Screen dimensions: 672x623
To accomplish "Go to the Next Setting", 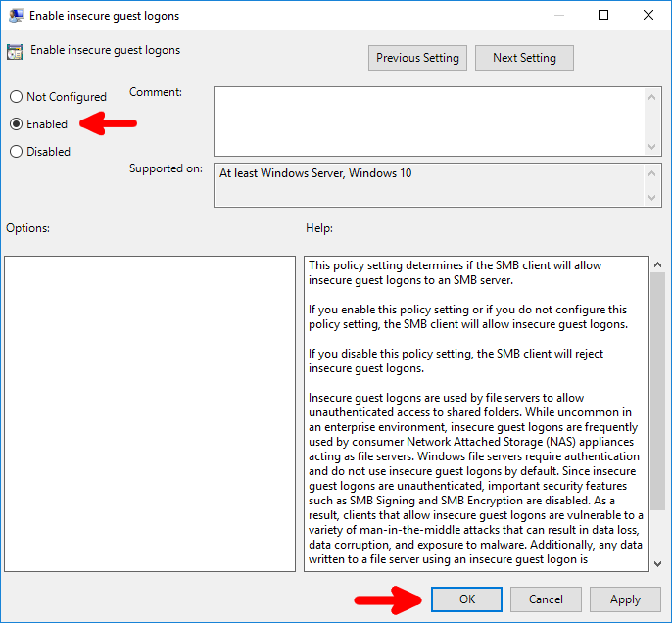I will tap(524, 58).
